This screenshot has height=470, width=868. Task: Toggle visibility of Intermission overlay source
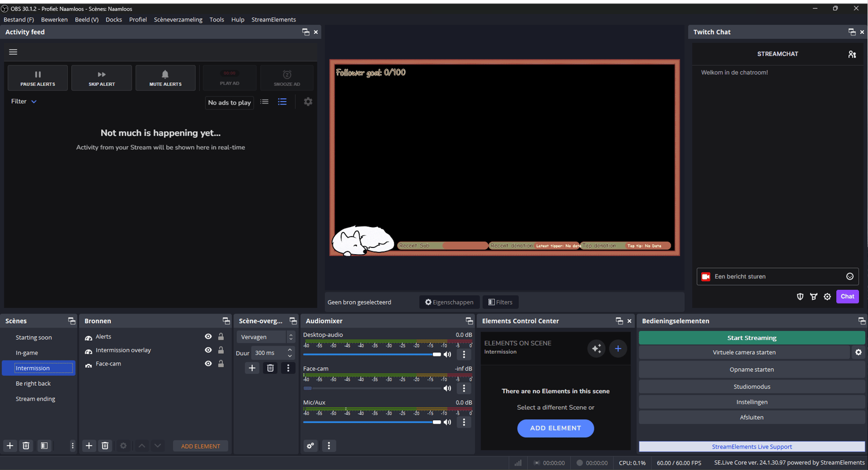tap(208, 350)
